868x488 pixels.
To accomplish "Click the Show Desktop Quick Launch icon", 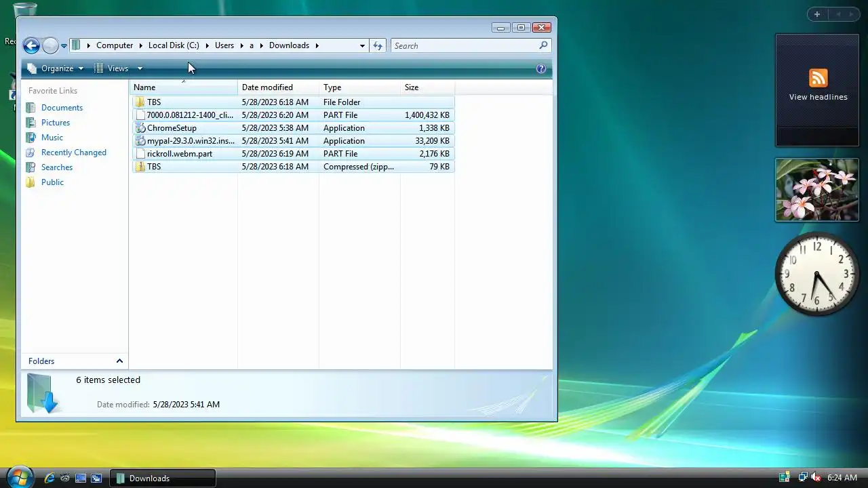I will [81, 478].
